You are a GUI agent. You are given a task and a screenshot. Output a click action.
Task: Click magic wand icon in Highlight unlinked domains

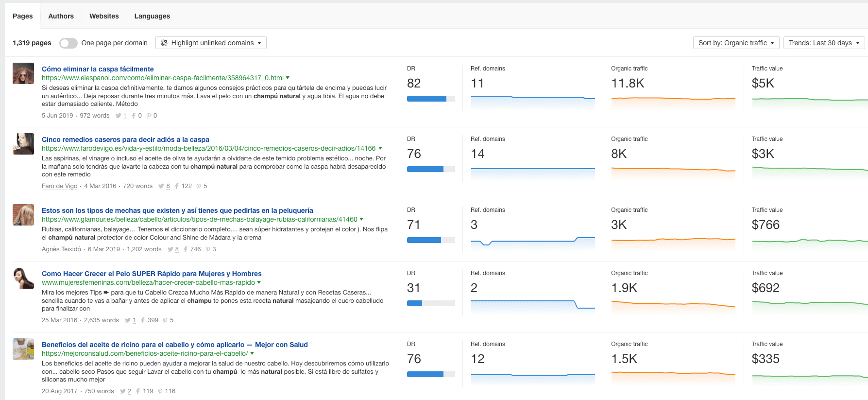164,43
